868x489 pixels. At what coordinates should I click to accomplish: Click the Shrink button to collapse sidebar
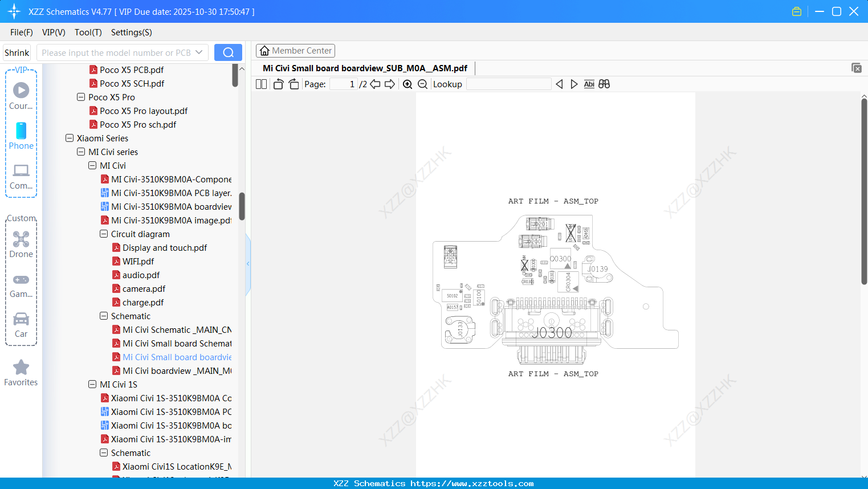point(16,52)
